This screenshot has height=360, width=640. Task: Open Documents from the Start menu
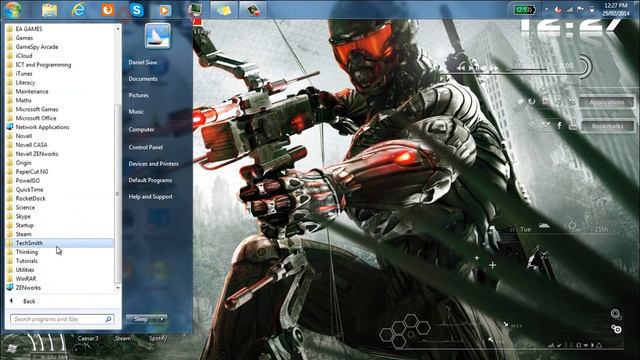click(x=143, y=79)
